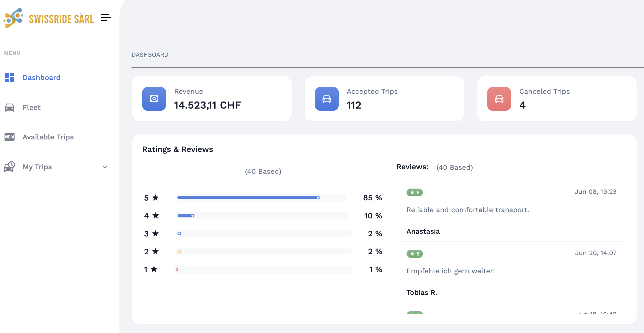Screen dimensions: 644x333
Task: Click the SWISSRIDE SÀRL brand name
Action: [x=61, y=19]
